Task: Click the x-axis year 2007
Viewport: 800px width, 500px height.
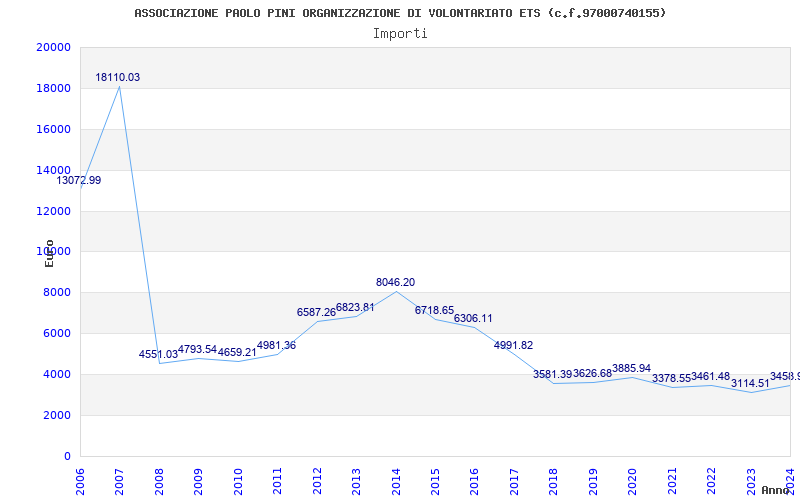Action: pyautogui.click(x=119, y=481)
